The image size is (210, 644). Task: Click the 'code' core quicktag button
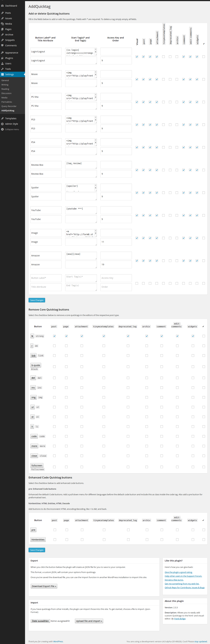[x=34, y=436]
